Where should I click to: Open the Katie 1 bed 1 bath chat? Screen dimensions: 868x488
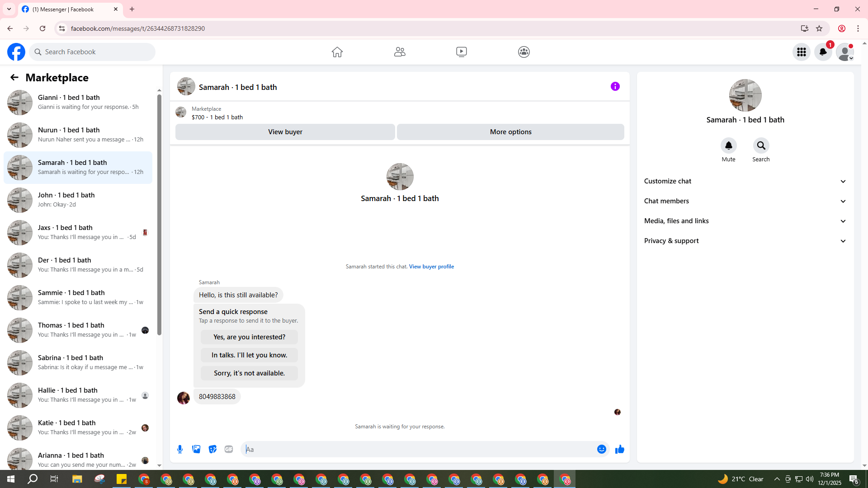pos(78,428)
